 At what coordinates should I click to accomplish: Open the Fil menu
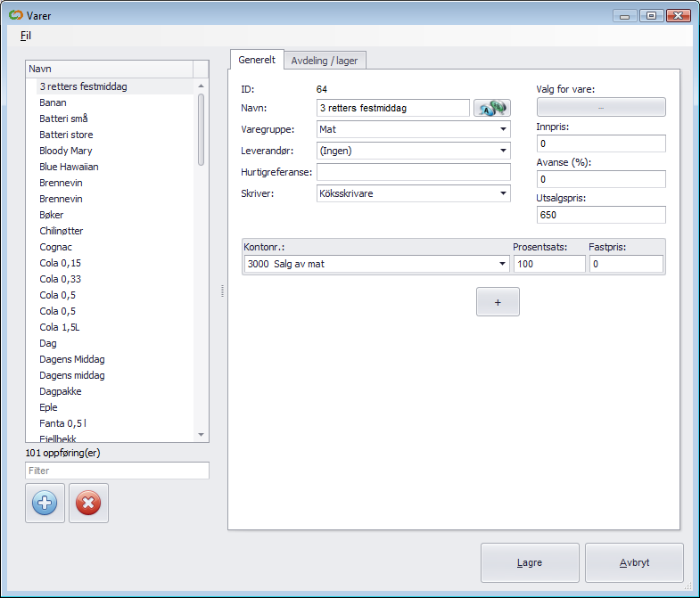click(26, 36)
